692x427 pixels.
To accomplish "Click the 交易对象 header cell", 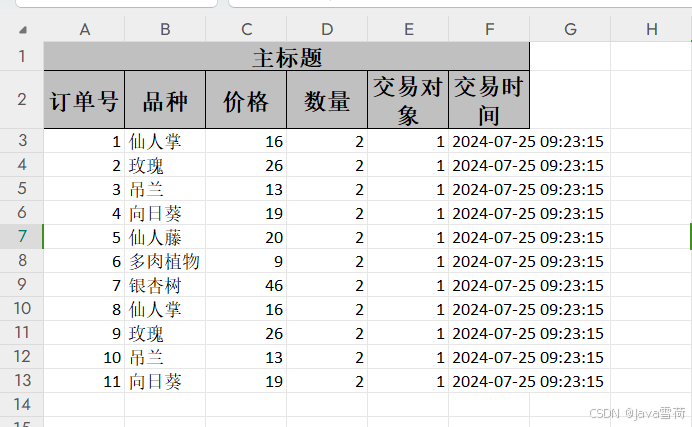I will click(408, 100).
